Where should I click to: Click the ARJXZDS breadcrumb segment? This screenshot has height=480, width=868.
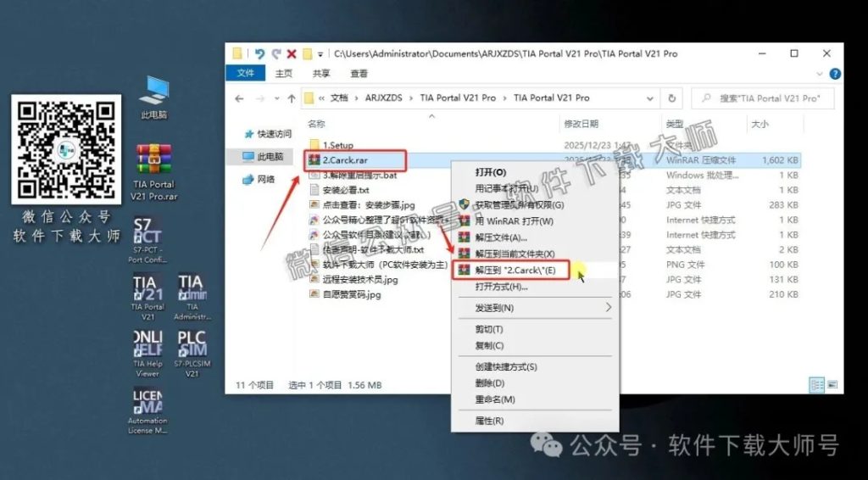[x=384, y=98]
